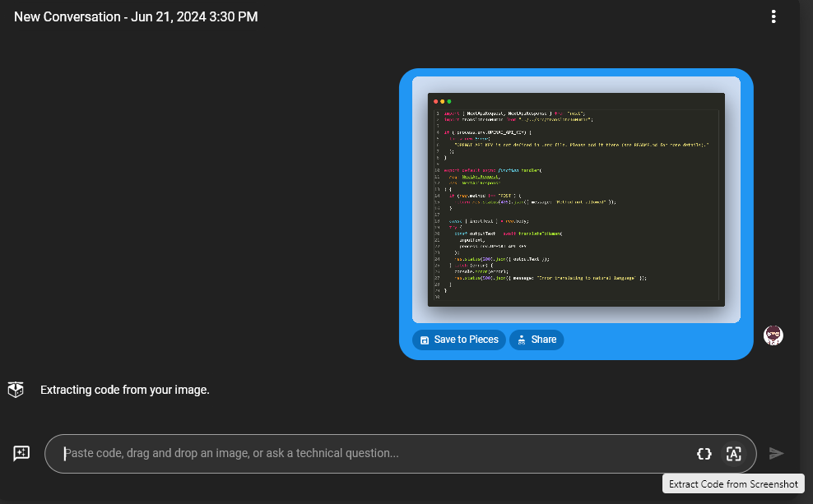Click the Pieces bot icon beside the extraction message
813x504 pixels.
(x=16, y=389)
